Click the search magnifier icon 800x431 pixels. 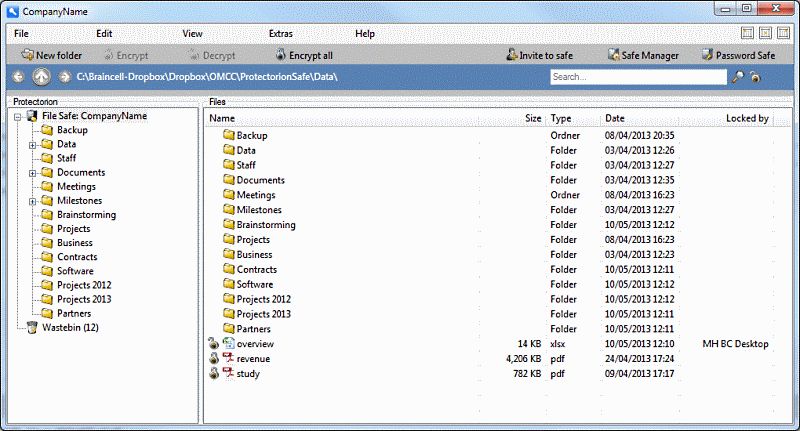coord(738,77)
